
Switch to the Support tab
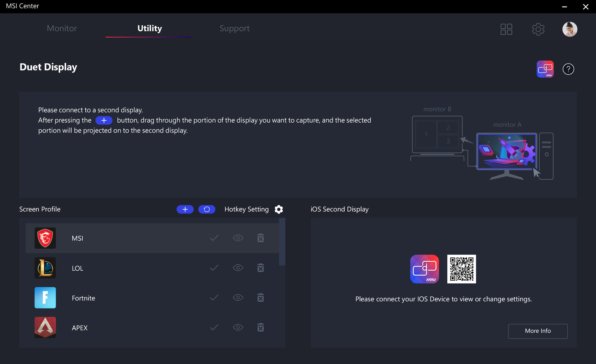tap(234, 28)
